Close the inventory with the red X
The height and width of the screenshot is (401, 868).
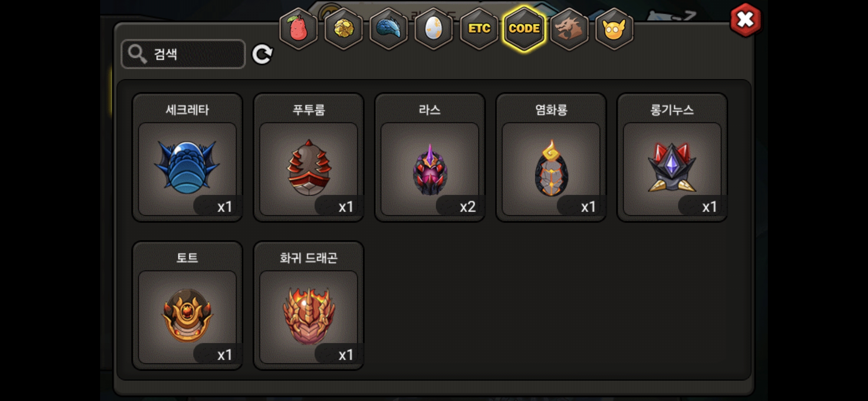coord(746,20)
